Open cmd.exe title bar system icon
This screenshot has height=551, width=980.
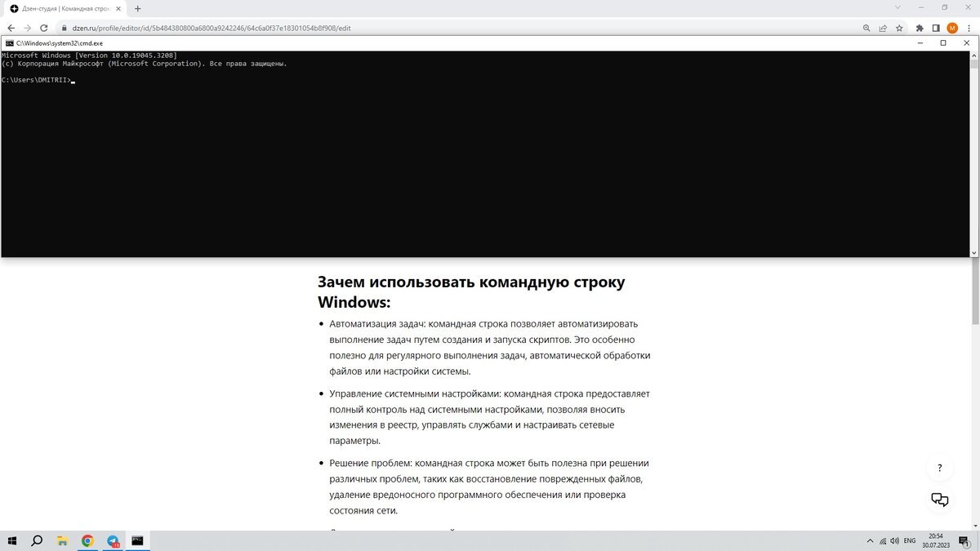tap(9, 42)
